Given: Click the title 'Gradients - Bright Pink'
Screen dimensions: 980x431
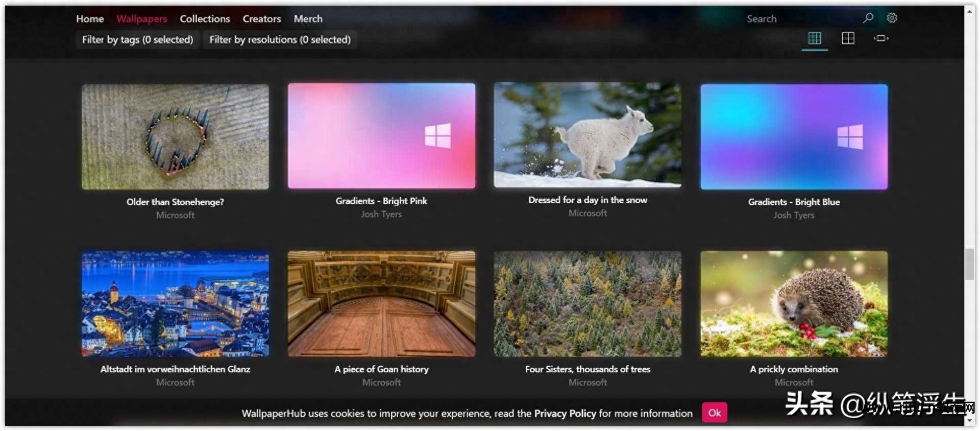Looking at the screenshot, I should [381, 201].
